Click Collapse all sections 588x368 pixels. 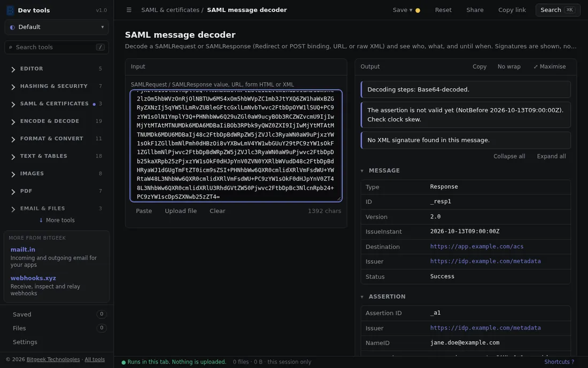tap(509, 156)
